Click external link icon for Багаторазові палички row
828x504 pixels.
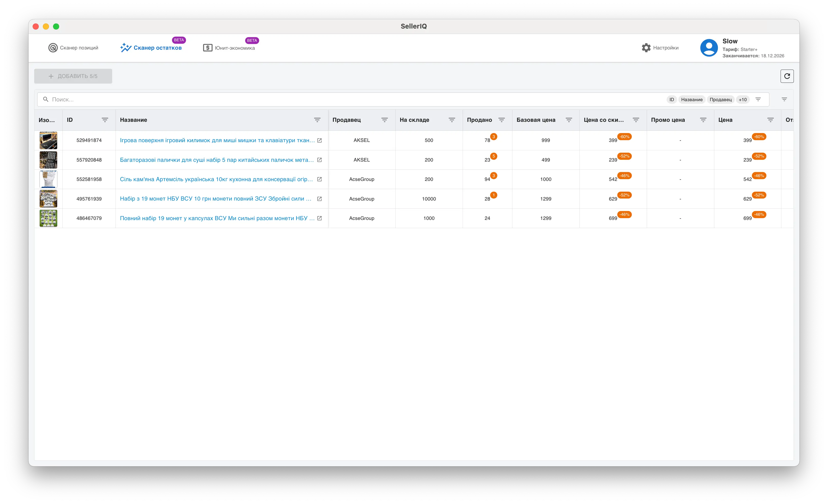click(x=320, y=160)
